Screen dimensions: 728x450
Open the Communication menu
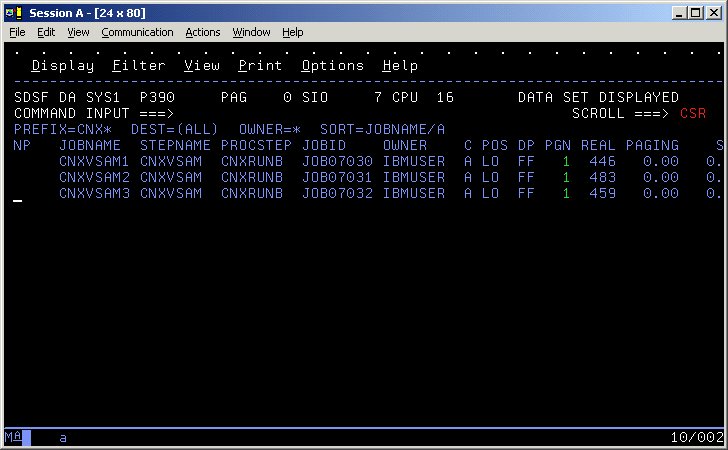pyautogui.click(x=138, y=32)
